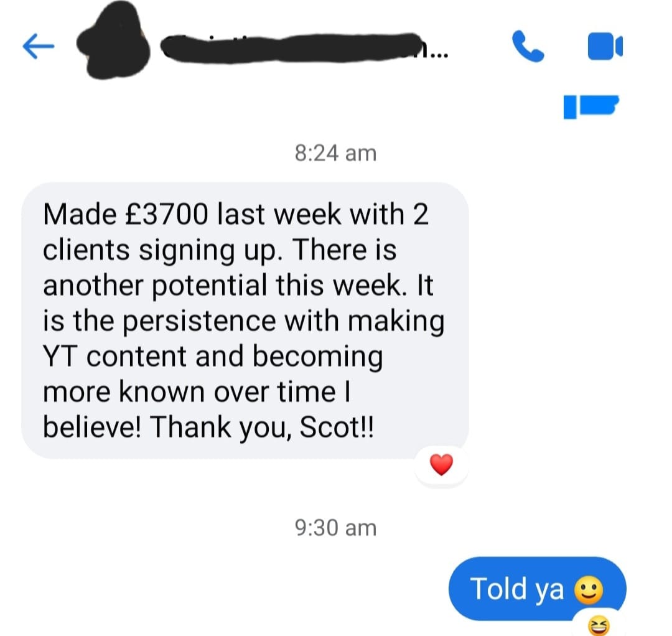Tap the red heart reaction on the message
Screen dimensions: 672x636
click(441, 465)
